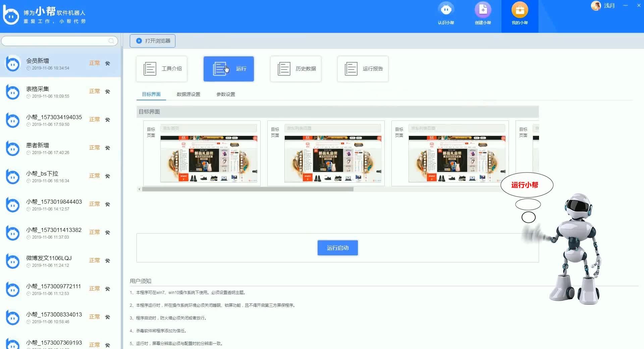Open the tools icon for 表格采集
The image size is (644, 349).
[108, 91]
